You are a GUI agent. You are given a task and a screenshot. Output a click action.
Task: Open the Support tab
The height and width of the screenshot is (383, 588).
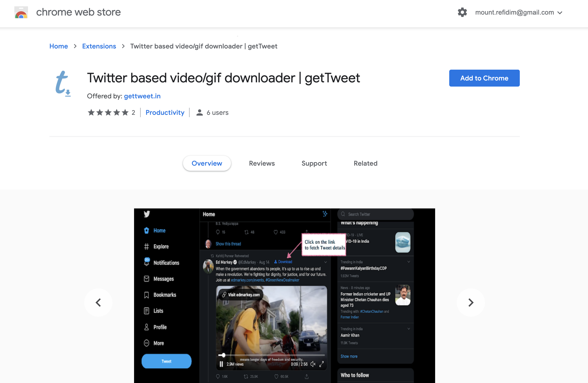pyautogui.click(x=314, y=163)
